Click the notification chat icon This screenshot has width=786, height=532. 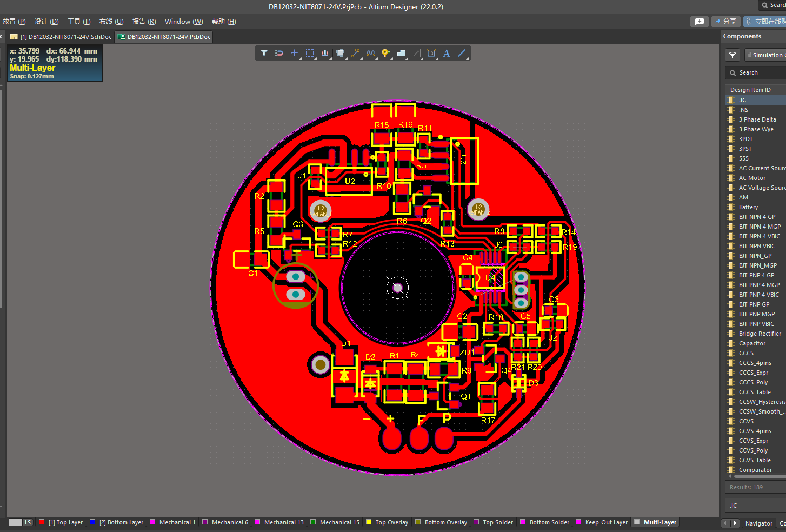pos(700,22)
